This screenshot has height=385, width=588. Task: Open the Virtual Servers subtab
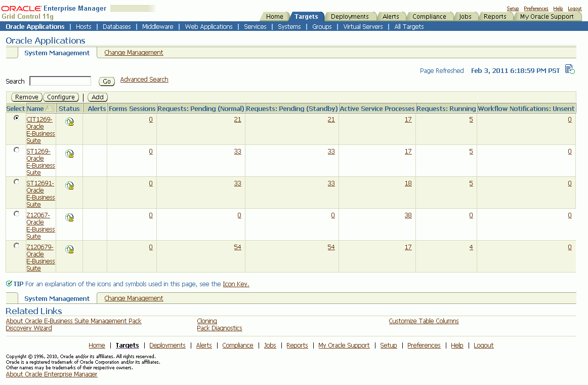[363, 27]
